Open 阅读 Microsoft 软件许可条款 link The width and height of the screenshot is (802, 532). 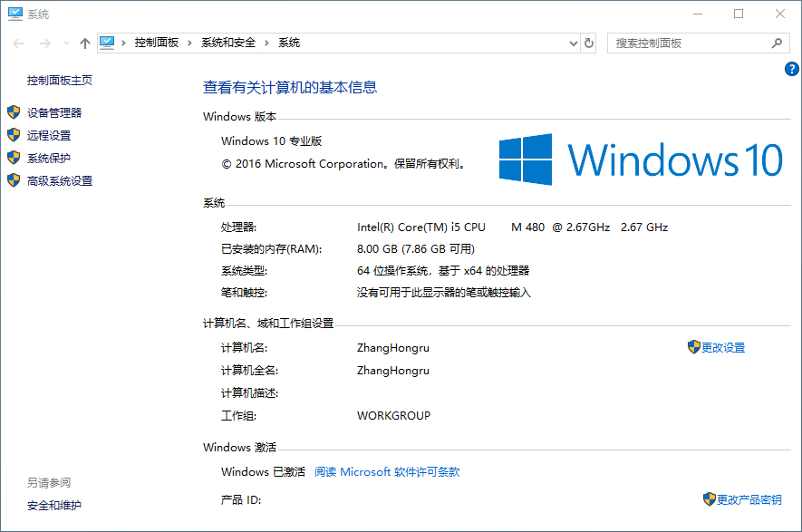[387, 472]
